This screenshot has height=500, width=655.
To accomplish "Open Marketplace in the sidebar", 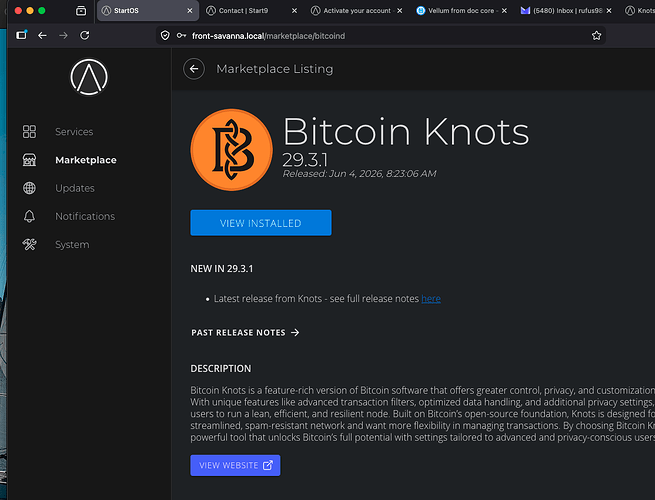I will coord(86,160).
